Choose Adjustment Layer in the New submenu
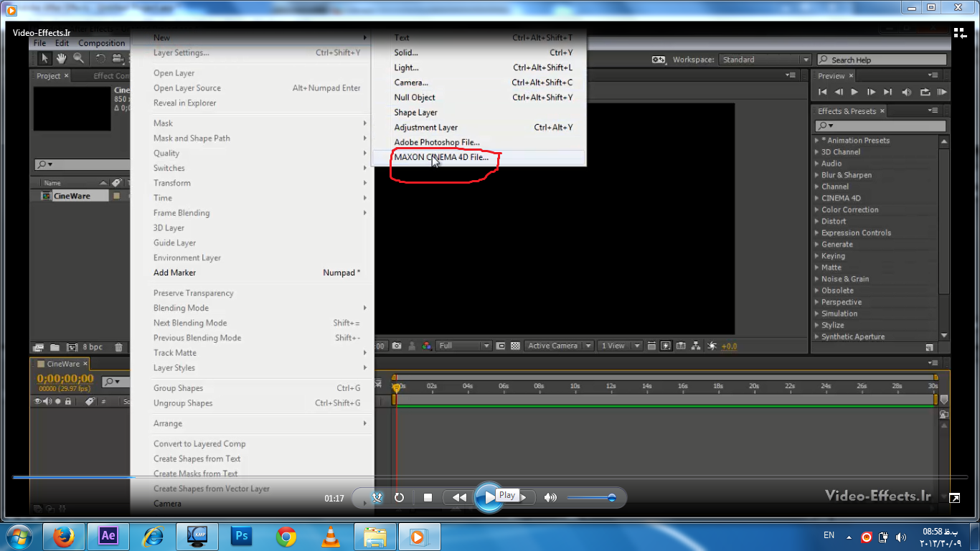 tap(479, 128)
